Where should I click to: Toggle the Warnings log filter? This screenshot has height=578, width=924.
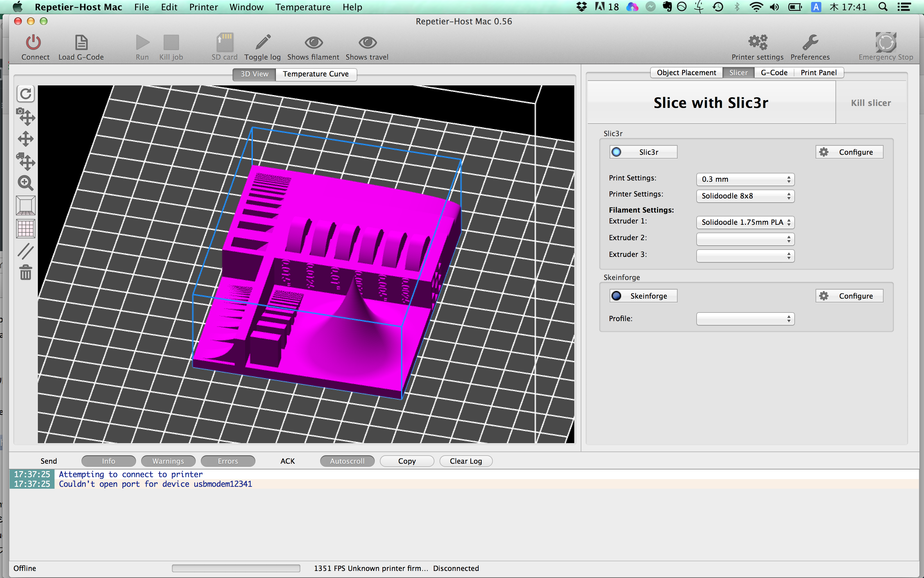[x=168, y=461]
